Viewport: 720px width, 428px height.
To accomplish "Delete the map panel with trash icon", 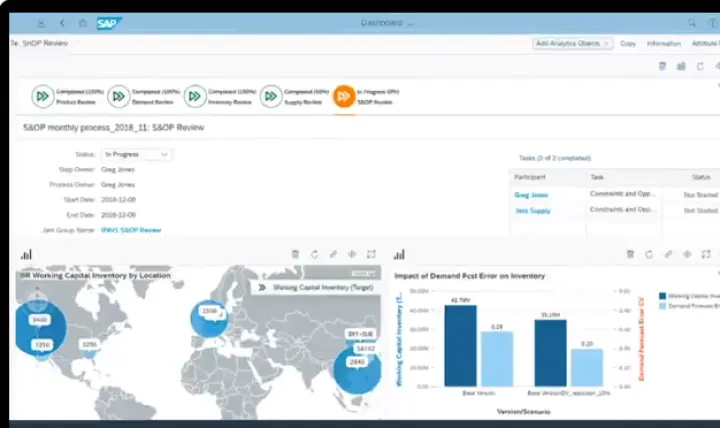I will coord(295,254).
